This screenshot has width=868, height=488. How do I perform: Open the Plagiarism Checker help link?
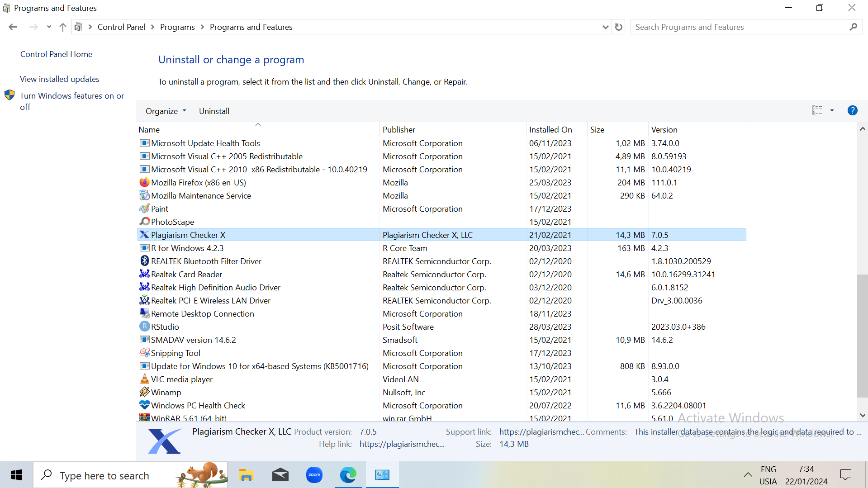tap(402, 444)
